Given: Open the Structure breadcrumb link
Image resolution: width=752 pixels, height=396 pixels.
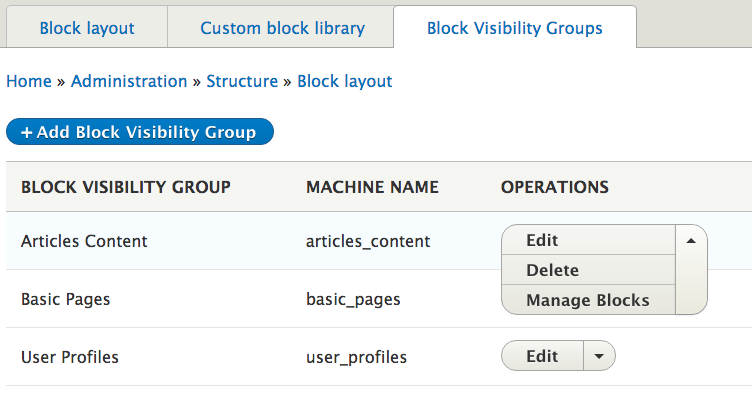Looking at the screenshot, I should tap(242, 81).
